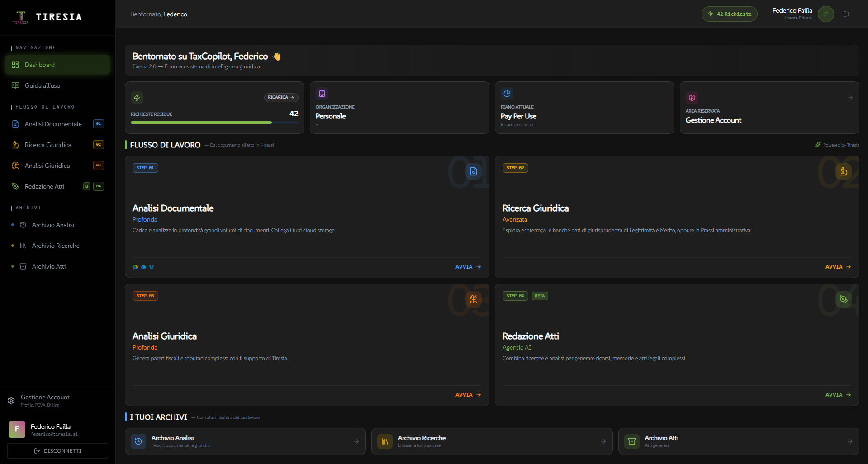Click the pen icon on Redazione Atti card

[843, 299]
